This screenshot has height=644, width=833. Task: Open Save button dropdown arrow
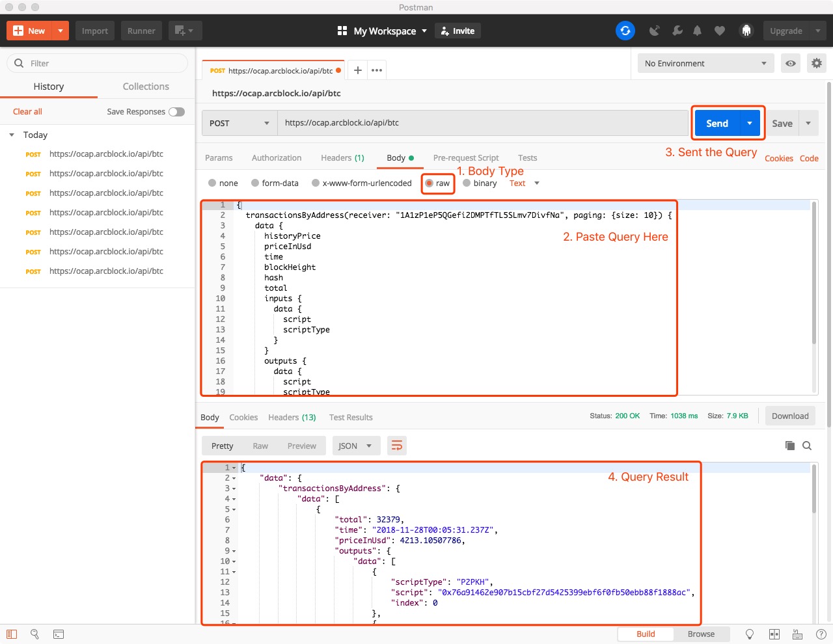coord(808,123)
